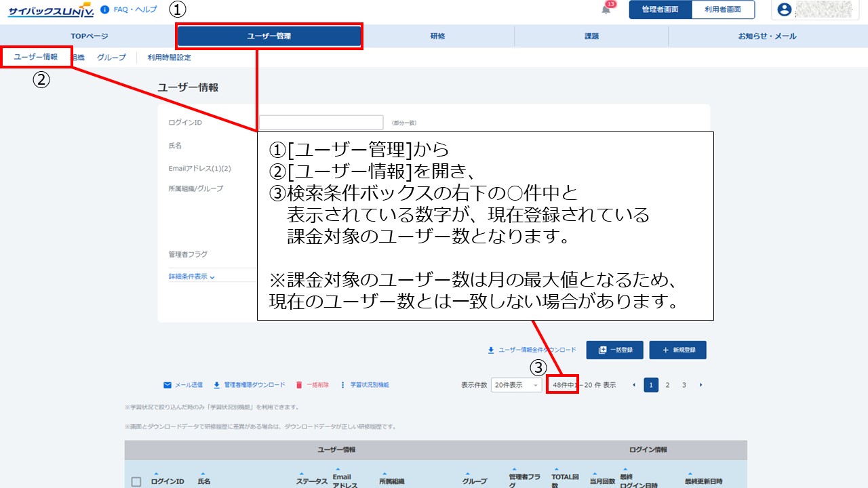Click the 表示件数 label

[474, 385]
